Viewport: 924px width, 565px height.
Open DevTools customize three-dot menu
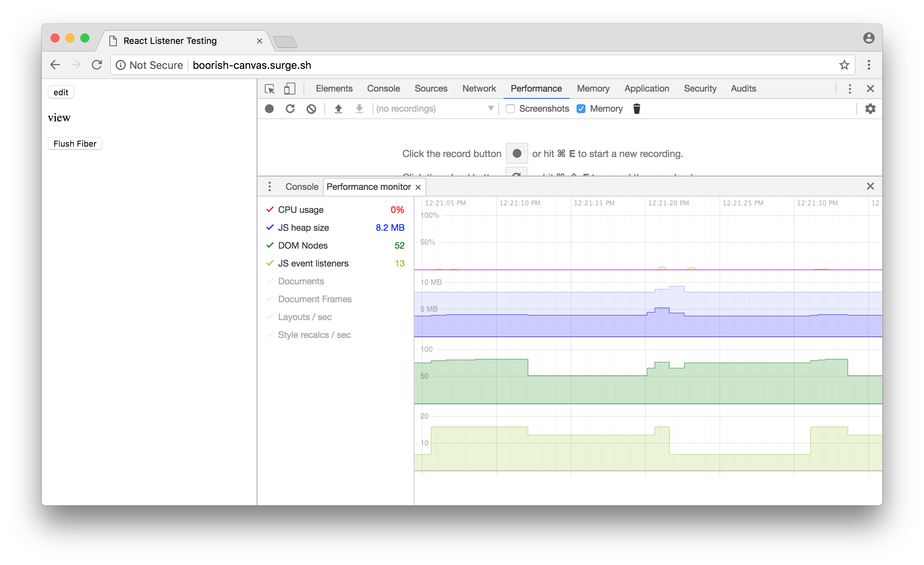point(850,89)
